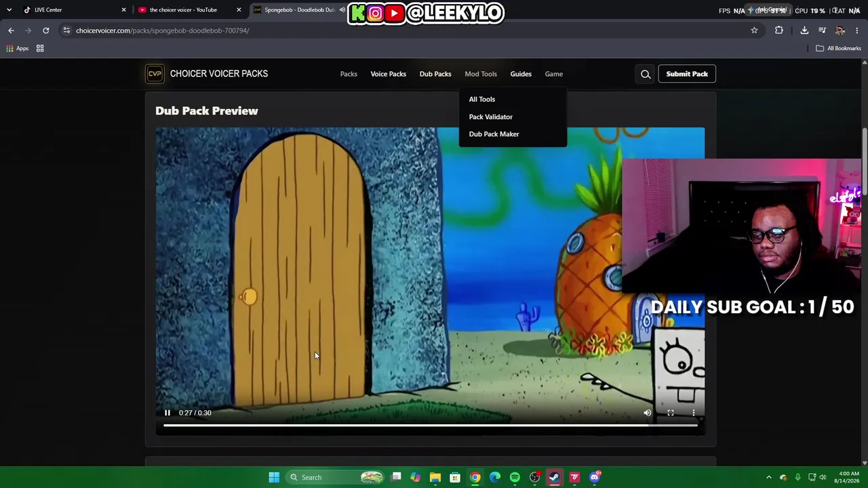This screenshot has width=868, height=488.
Task: Go to Dub Packs in navigation
Action: [435, 74]
